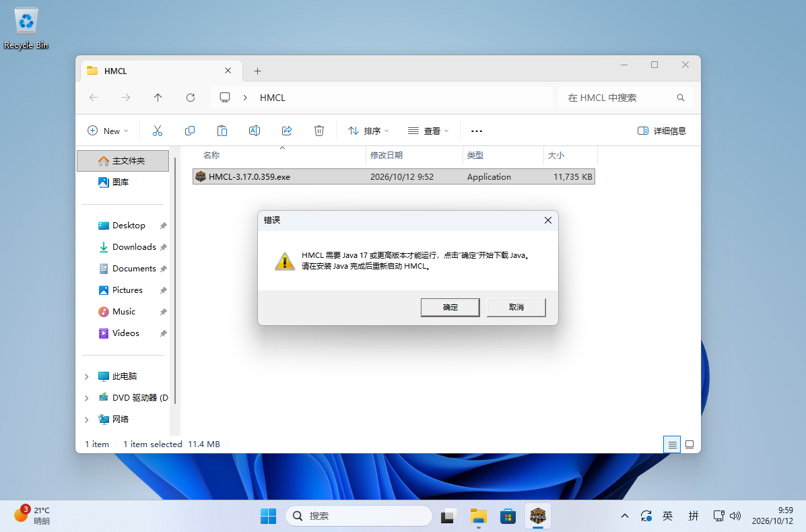Close the 错误 dialog with X
The image size is (806, 532).
pyautogui.click(x=548, y=220)
